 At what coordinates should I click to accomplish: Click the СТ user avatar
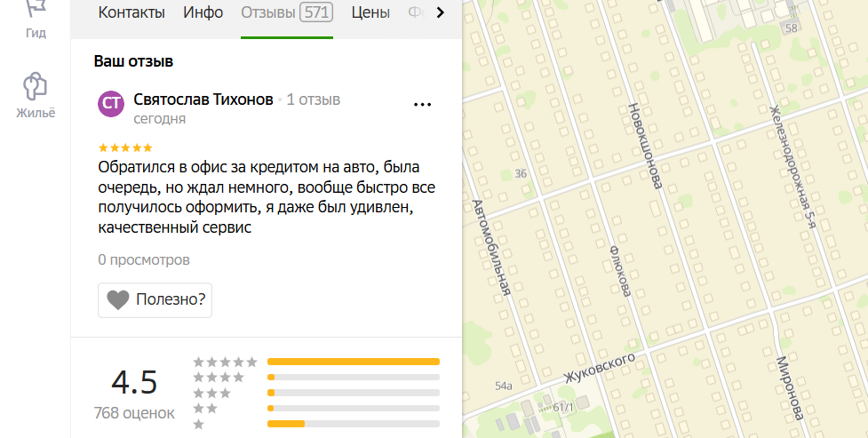(111, 104)
